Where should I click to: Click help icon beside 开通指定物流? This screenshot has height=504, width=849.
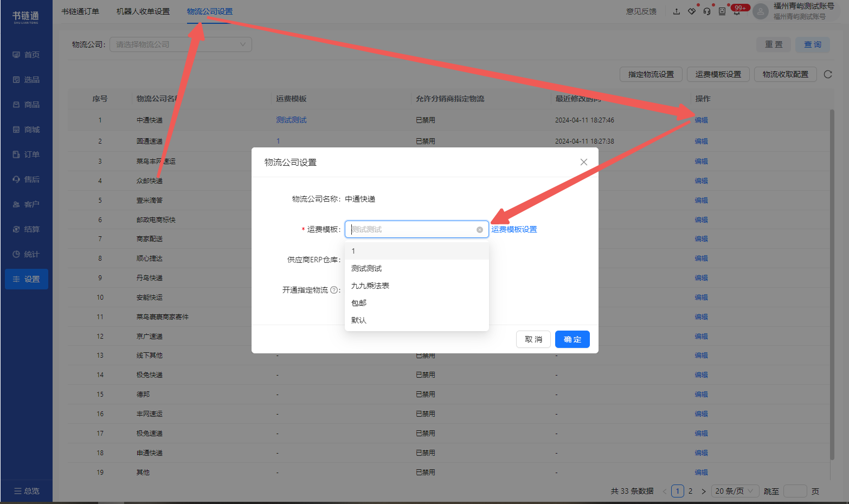(334, 290)
